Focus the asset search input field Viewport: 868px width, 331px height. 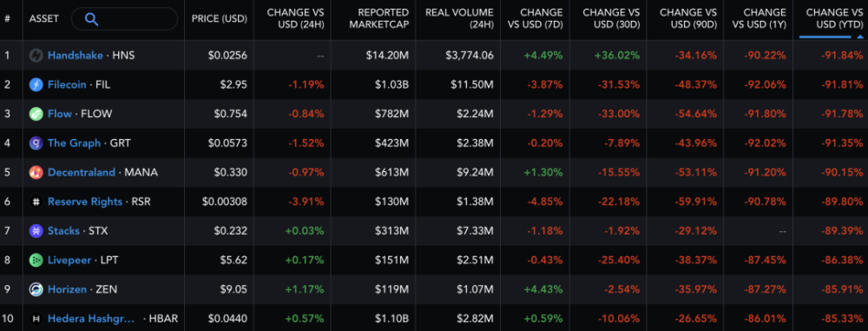tap(124, 19)
